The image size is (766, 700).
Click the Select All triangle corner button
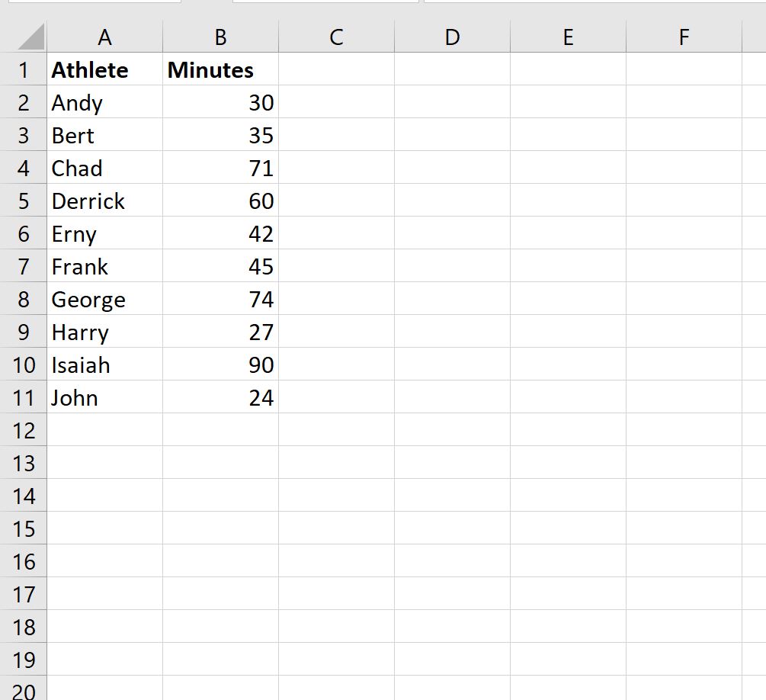24,36
